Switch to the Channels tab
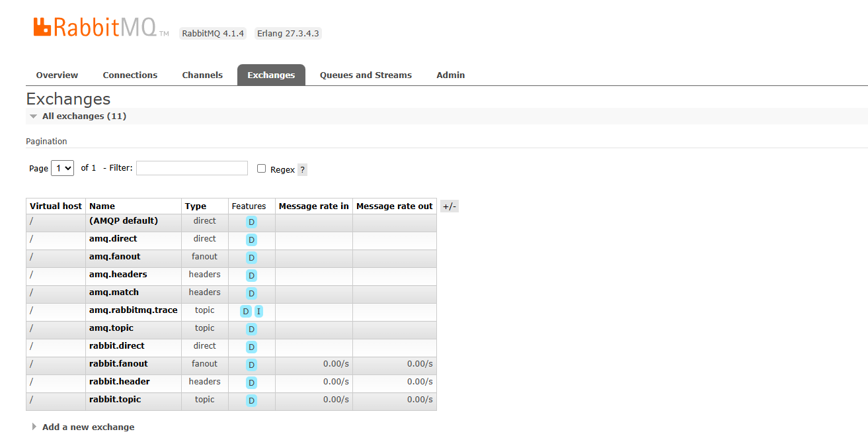 202,75
